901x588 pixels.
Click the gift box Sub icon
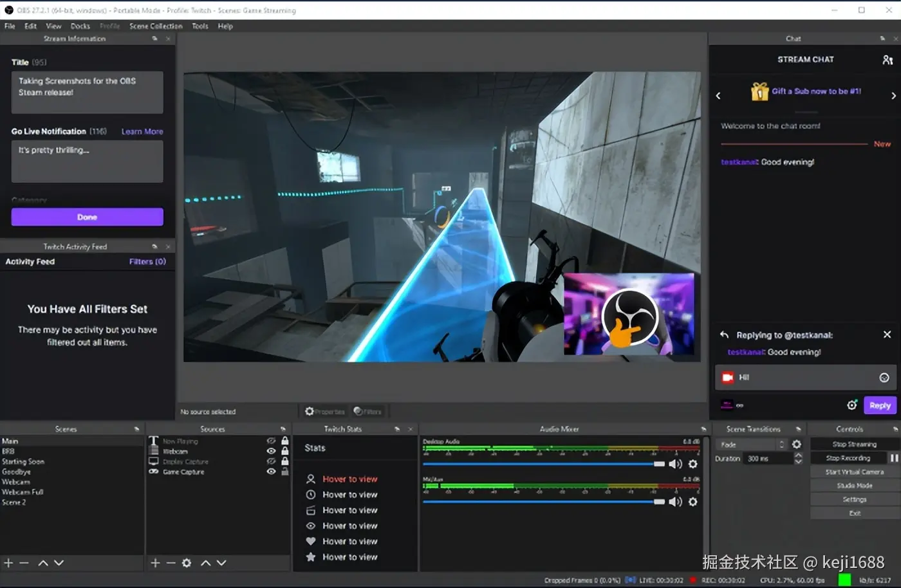coord(760,92)
